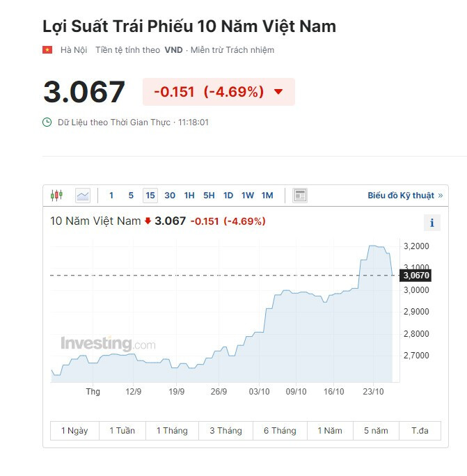Select the 1H interval
This screenshot has width=467, height=476.
tap(189, 196)
